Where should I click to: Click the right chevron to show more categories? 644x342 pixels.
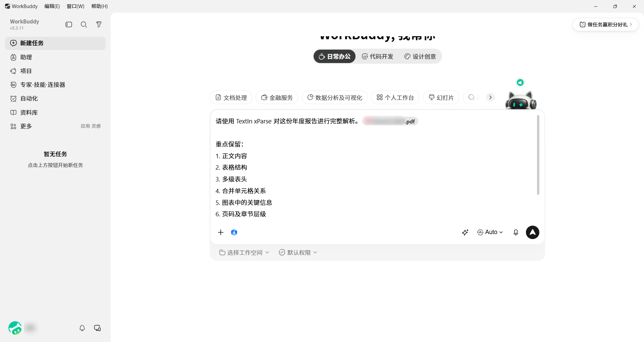(490, 97)
